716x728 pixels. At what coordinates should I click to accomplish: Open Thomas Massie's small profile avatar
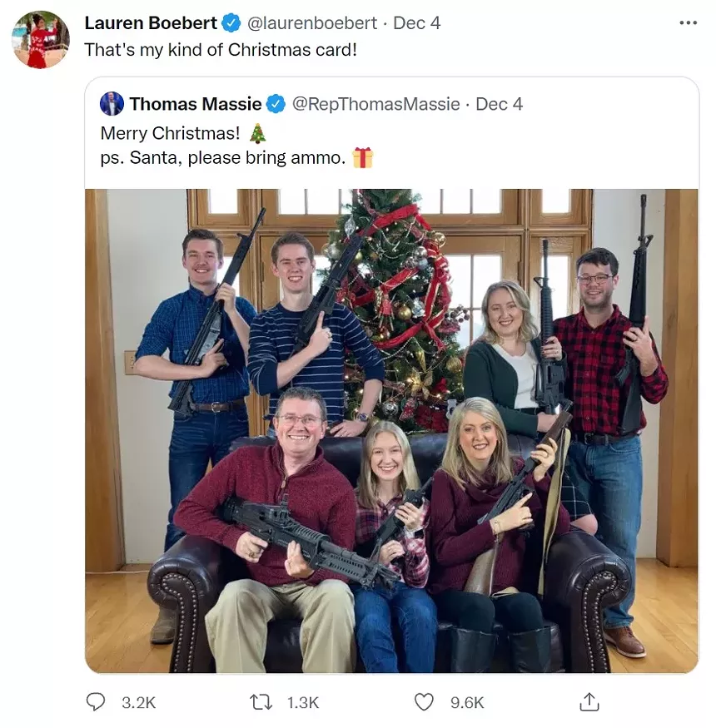pos(112,103)
